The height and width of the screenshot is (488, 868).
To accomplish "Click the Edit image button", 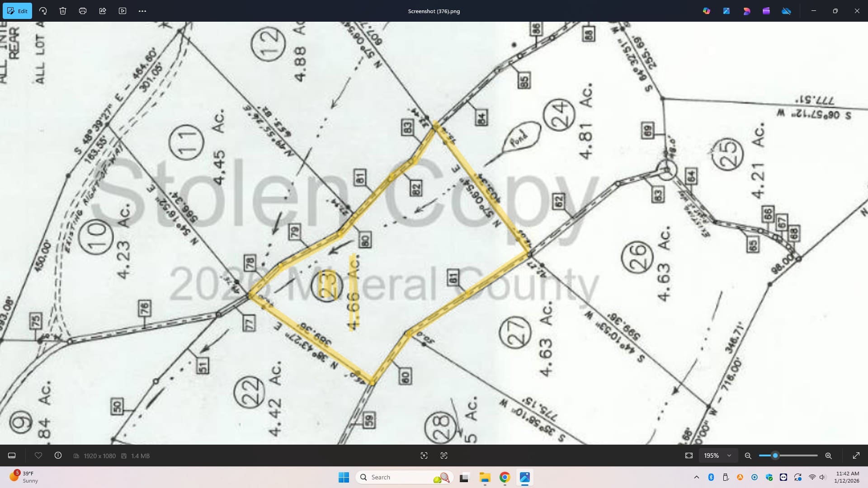I will [17, 11].
